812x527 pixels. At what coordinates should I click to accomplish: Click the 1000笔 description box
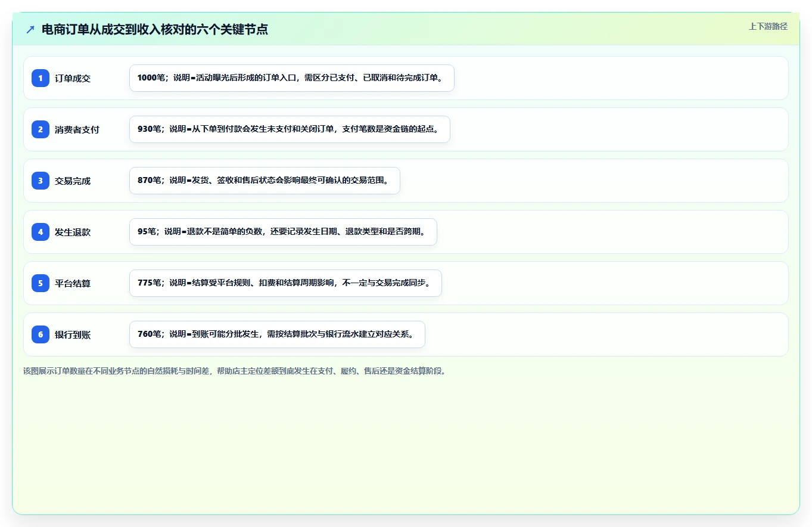(292, 78)
